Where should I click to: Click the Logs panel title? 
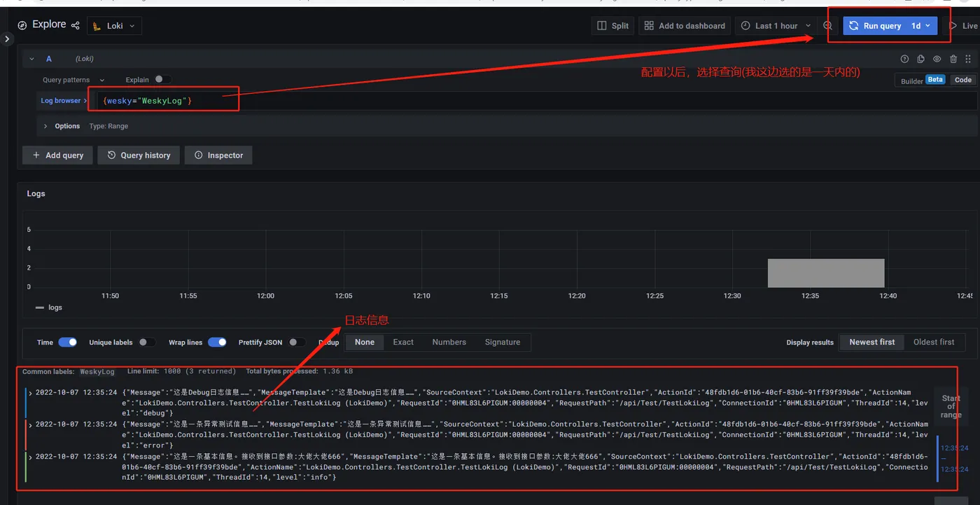pos(36,194)
